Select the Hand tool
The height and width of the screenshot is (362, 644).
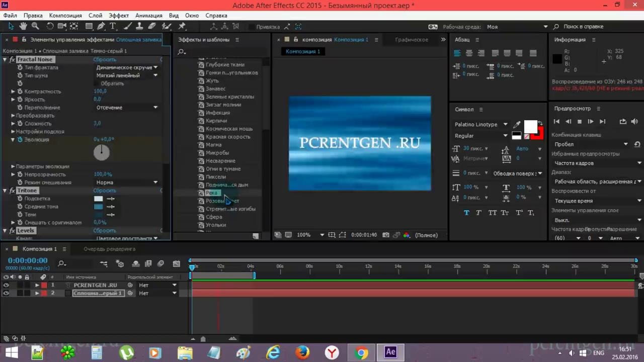click(x=23, y=26)
